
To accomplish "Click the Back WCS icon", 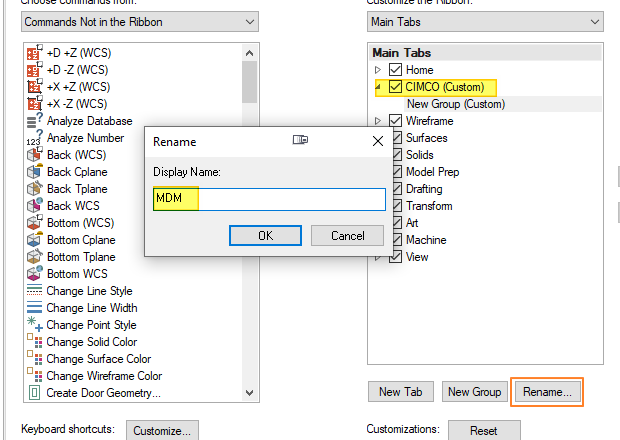I will point(34,206).
